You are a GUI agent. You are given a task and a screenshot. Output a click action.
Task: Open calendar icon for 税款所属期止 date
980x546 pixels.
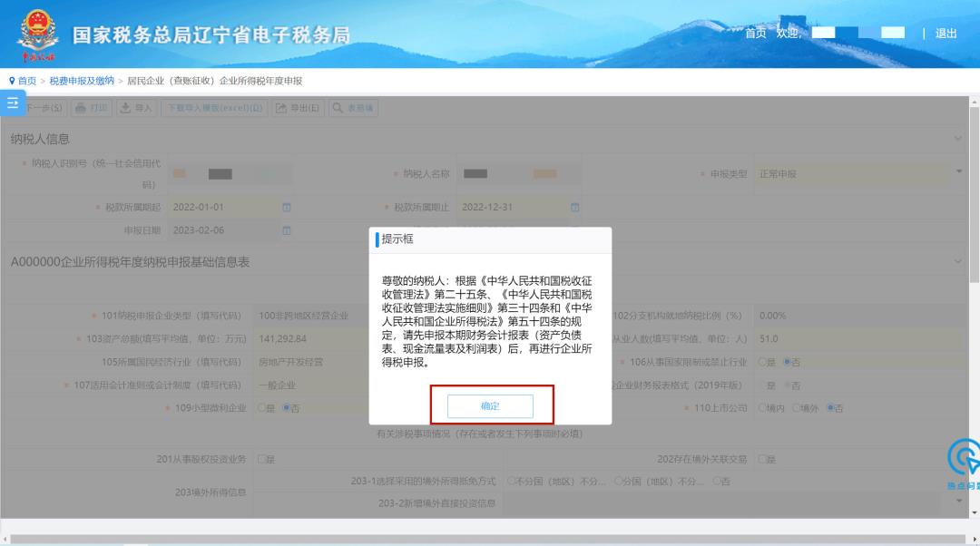574,208
